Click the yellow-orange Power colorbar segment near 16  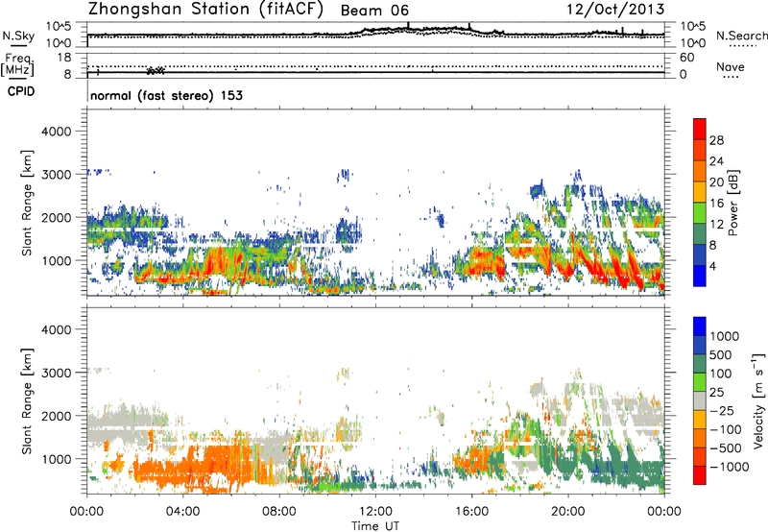point(700,191)
